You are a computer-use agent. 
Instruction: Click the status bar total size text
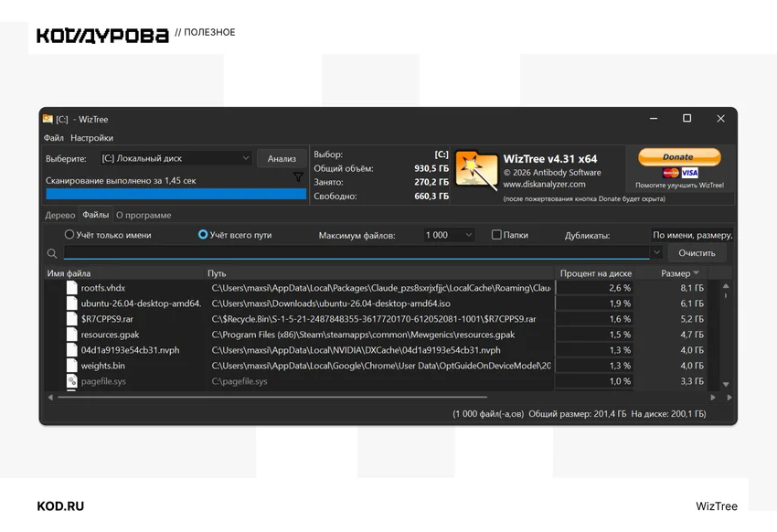click(x=578, y=413)
